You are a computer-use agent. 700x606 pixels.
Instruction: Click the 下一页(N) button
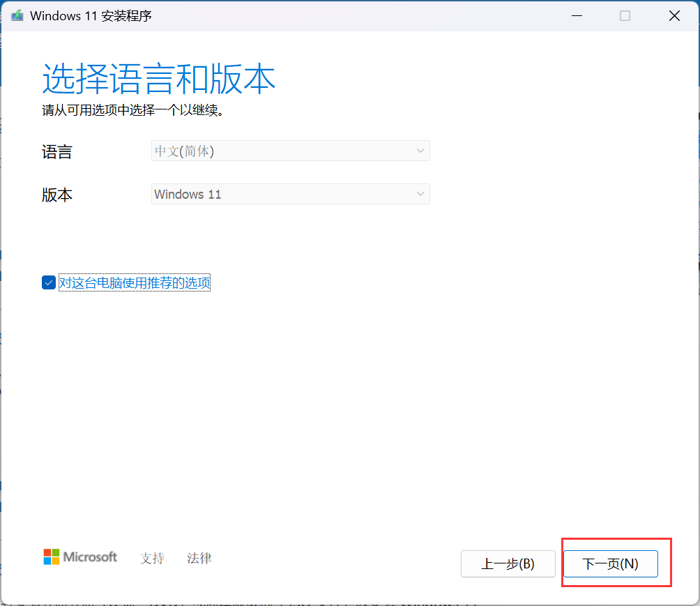(610, 563)
